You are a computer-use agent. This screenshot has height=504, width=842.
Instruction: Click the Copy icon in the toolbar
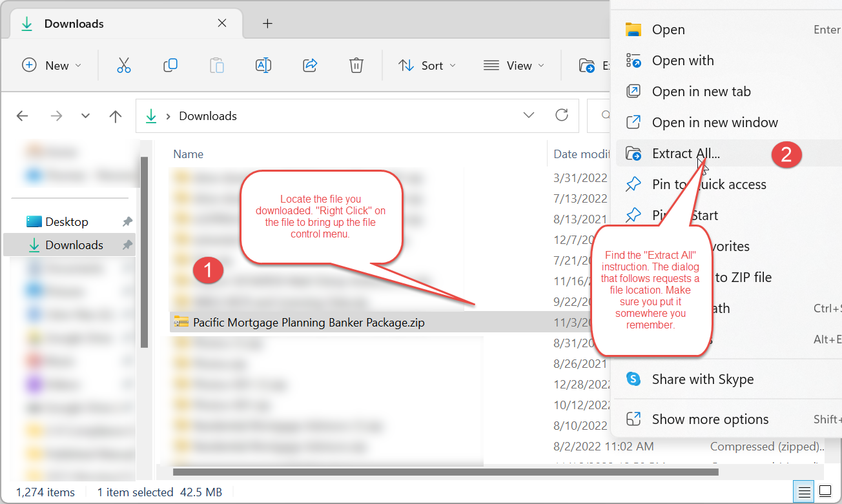coord(170,65)
